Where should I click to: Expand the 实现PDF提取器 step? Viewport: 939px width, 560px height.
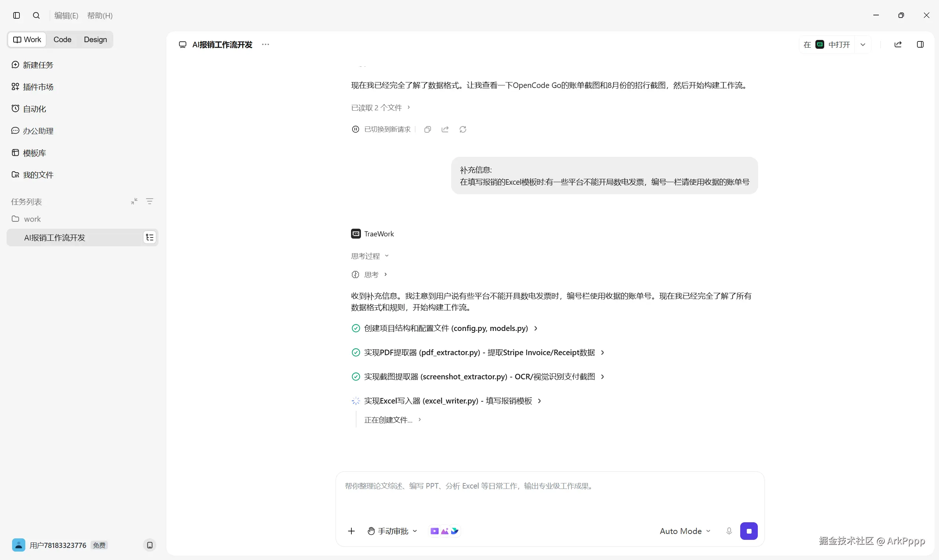(478, 353)
